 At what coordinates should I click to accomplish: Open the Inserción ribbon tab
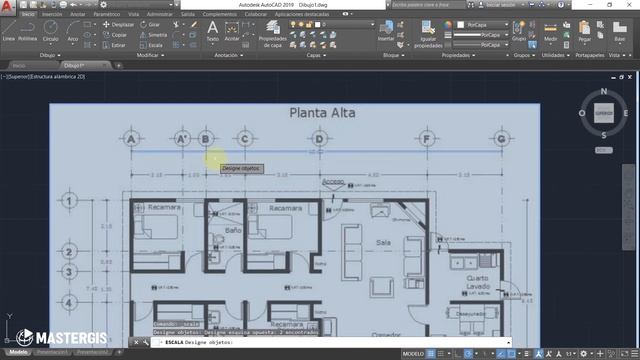(x=52, y=14)
